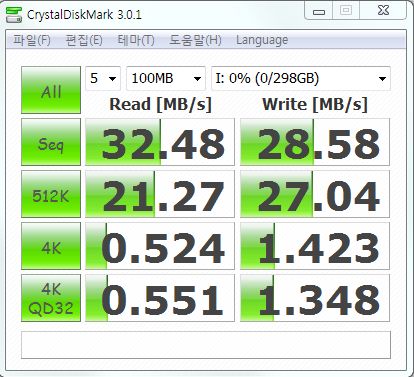Image resolution: width=414 pixels, height=377 pixels.
Task: Click the empty comment field at bottom
Action: click(x=206, y=345)
